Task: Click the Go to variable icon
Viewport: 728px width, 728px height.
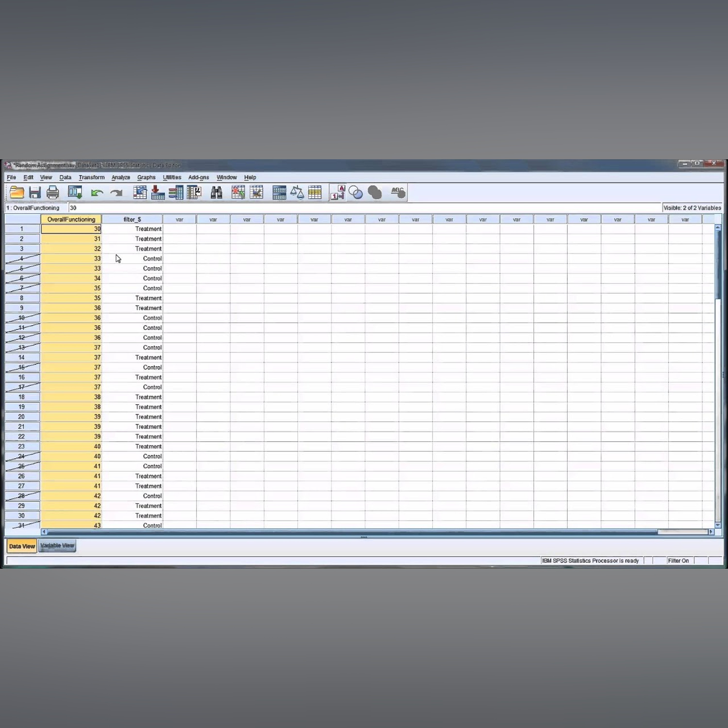Action: (157, 192)
